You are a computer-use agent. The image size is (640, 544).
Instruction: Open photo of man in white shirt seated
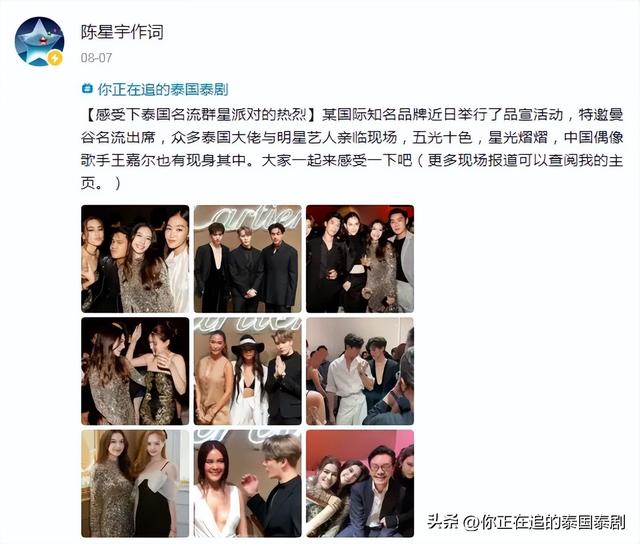pyautogui.click(x=360, y=371)
